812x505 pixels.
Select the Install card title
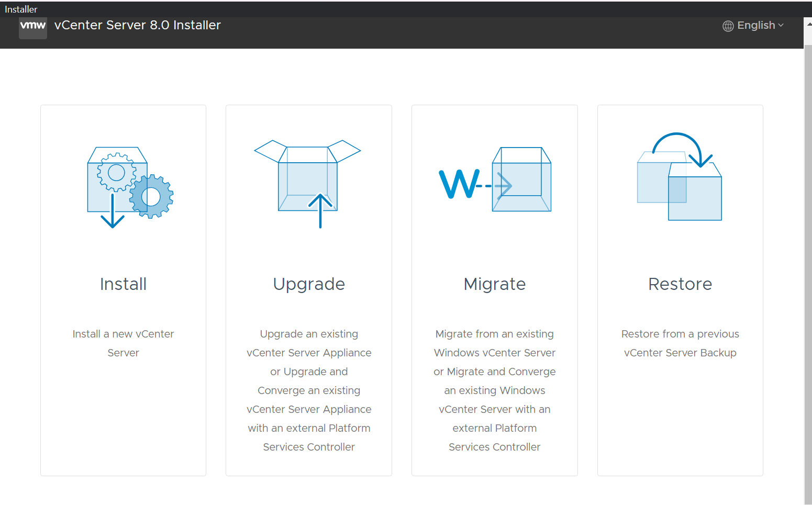tap(124, 284)
